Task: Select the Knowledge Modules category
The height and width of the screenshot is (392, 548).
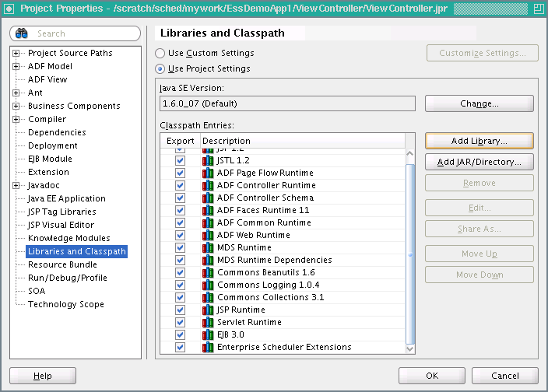Action: click(69, 238)
